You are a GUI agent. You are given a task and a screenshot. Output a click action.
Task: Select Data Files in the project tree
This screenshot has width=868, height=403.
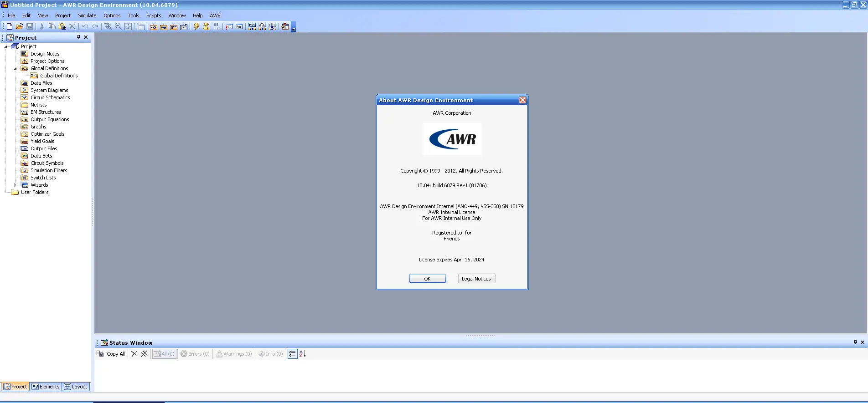coord(41,83)
